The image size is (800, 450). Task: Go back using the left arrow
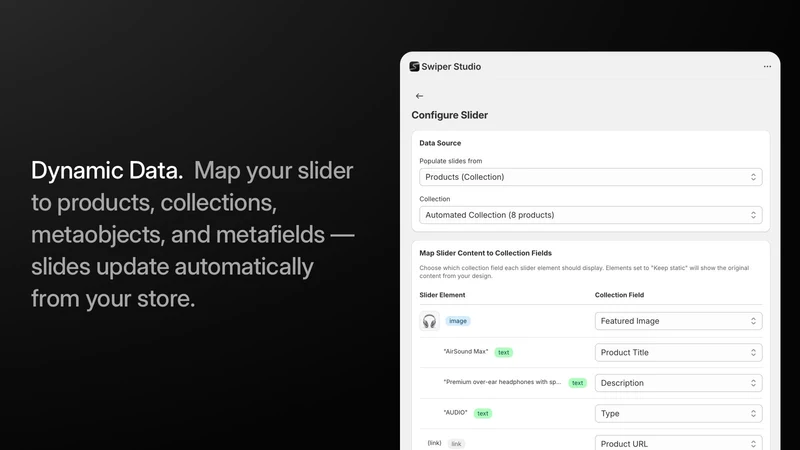(419, 96)
